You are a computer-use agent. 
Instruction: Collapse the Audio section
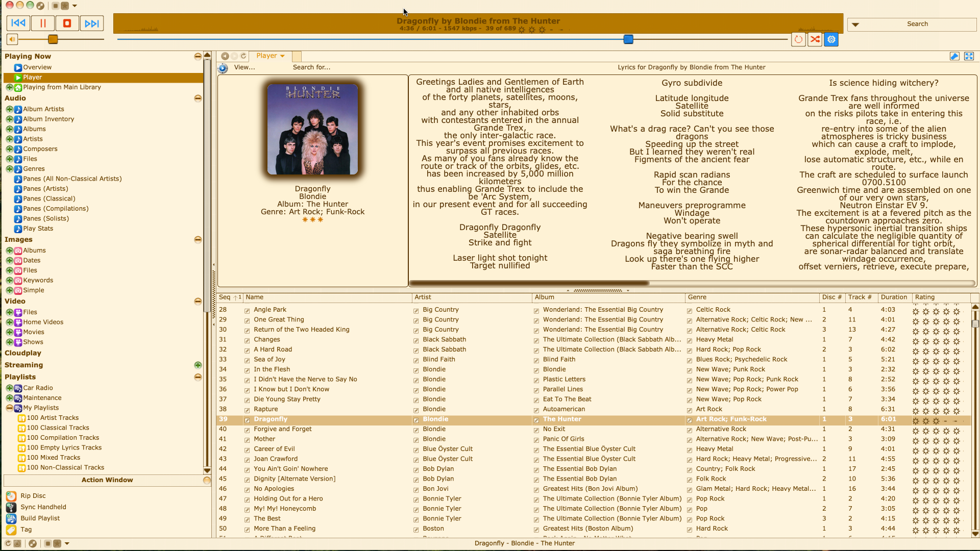[198, 98]
